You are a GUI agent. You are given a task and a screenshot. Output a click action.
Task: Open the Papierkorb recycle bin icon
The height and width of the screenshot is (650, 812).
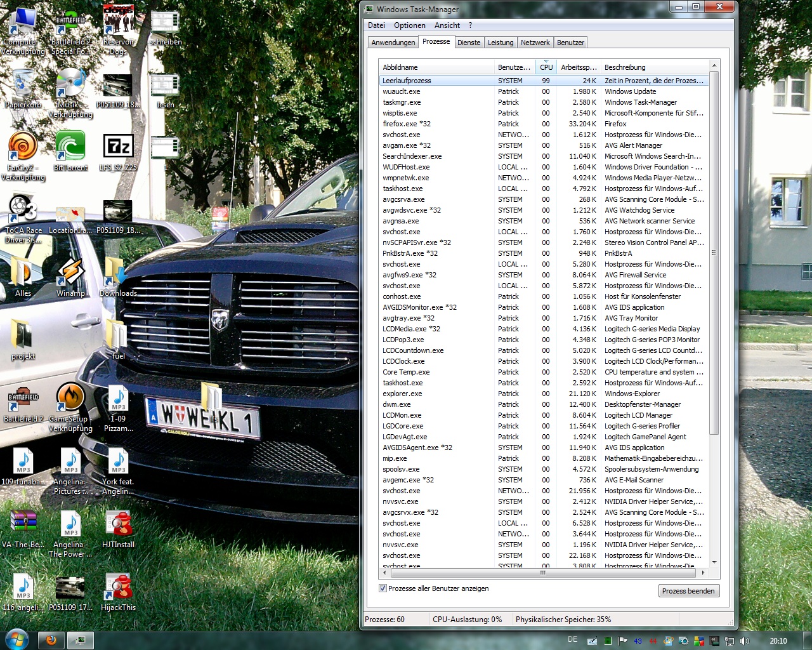tap(23, 89)
